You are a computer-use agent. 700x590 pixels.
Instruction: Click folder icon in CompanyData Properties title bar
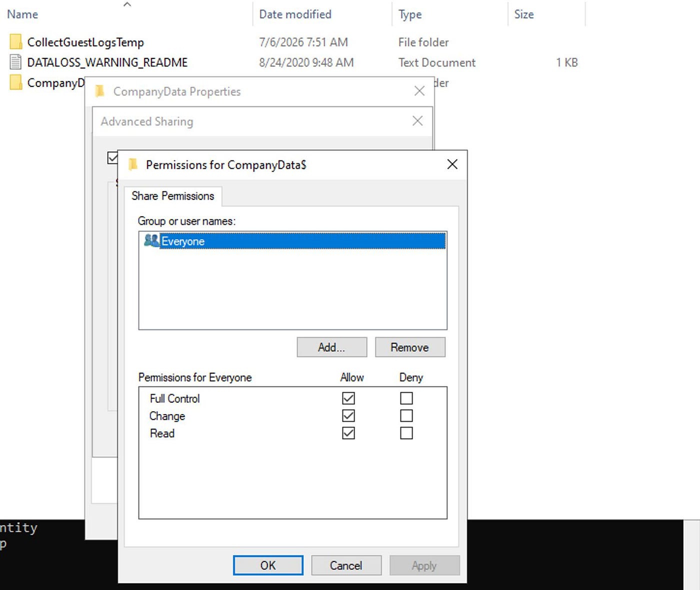[100, 91]
